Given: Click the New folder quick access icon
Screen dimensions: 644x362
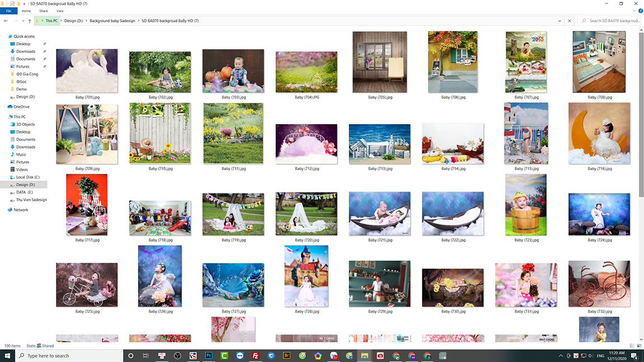Looking at the screenshot, I should [x=18, y=4].
